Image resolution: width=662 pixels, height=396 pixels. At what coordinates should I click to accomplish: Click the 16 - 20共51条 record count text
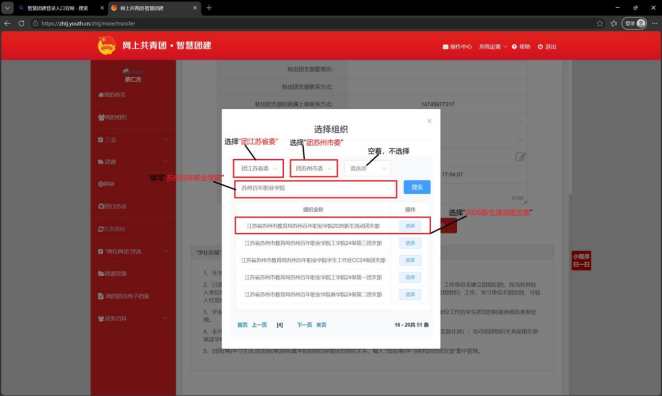tap(412, 325)
